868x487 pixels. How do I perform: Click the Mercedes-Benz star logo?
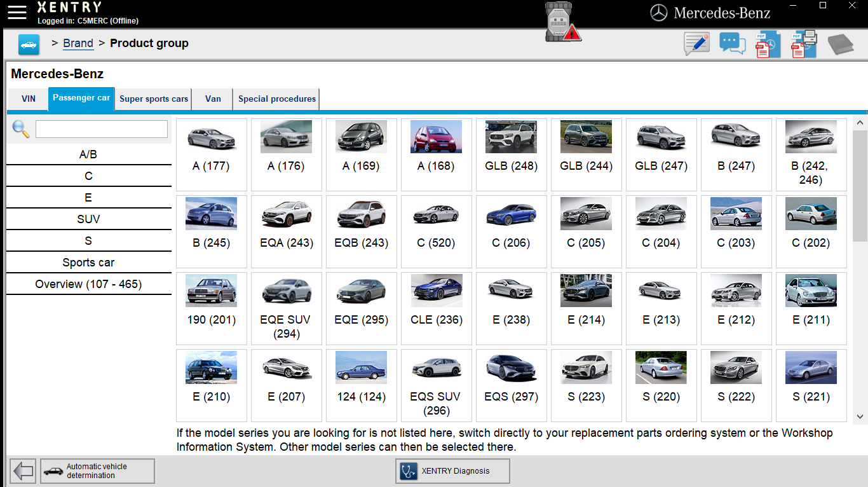[x=659, y=13]
